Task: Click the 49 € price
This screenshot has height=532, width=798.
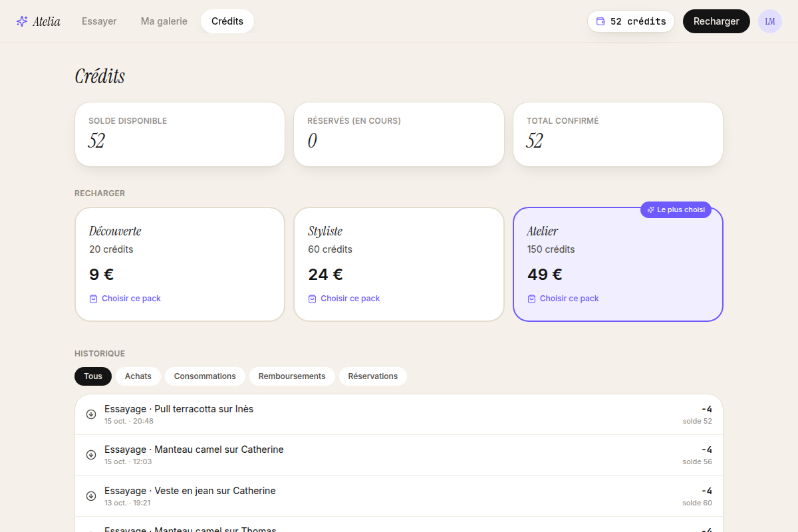Action: pyautogui.click(x=545, y=275)
